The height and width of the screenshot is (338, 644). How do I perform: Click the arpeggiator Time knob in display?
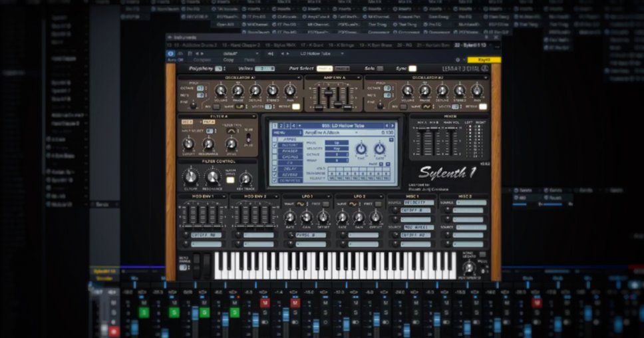pyautogui.click(x=361, y=149)
